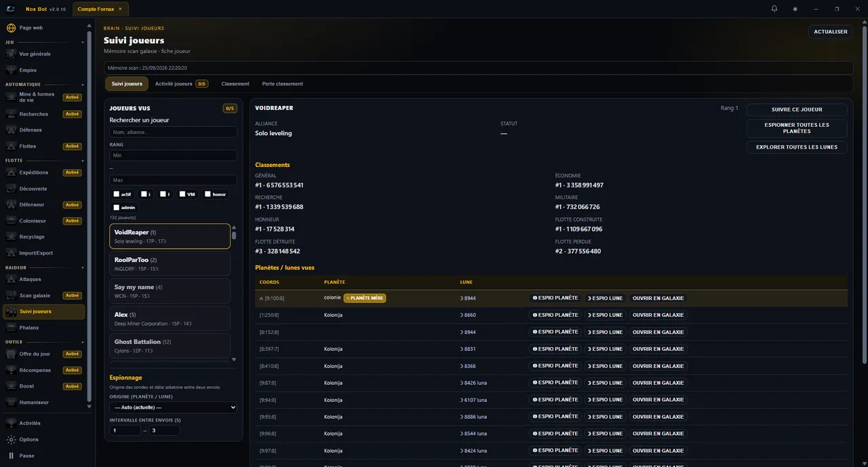The image size is (868, 467).
Task: Collapse the RAIDEUR sidebar section
Action: 83,268
